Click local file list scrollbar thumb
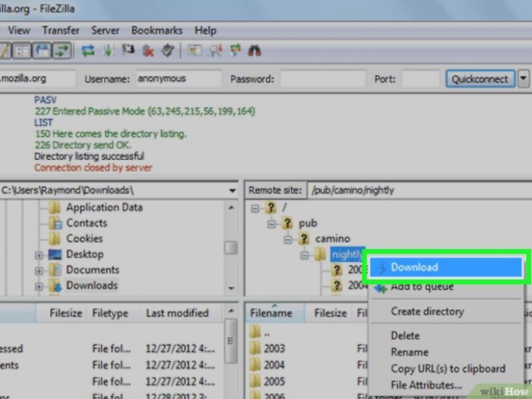The width and height of the screenshot is (532, 399). tap(231, 341)
